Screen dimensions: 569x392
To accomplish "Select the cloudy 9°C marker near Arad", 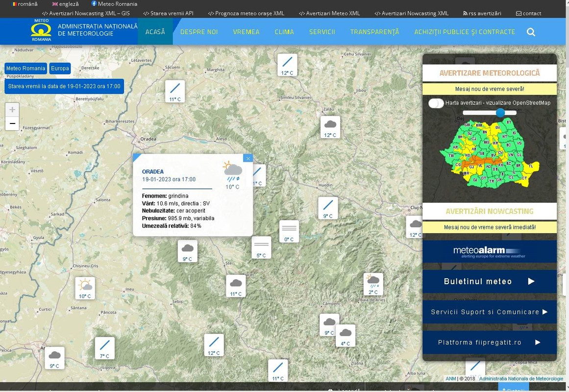I will pyautogui.click(x=55, y=358).
